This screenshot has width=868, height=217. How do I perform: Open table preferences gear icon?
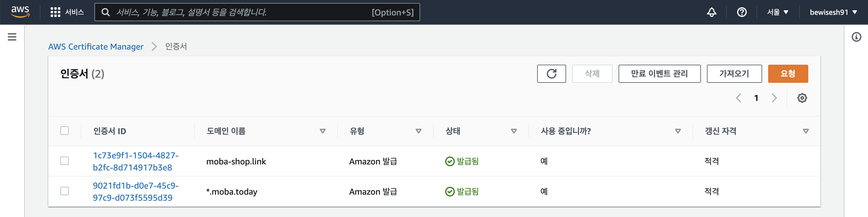click(802, 98)
